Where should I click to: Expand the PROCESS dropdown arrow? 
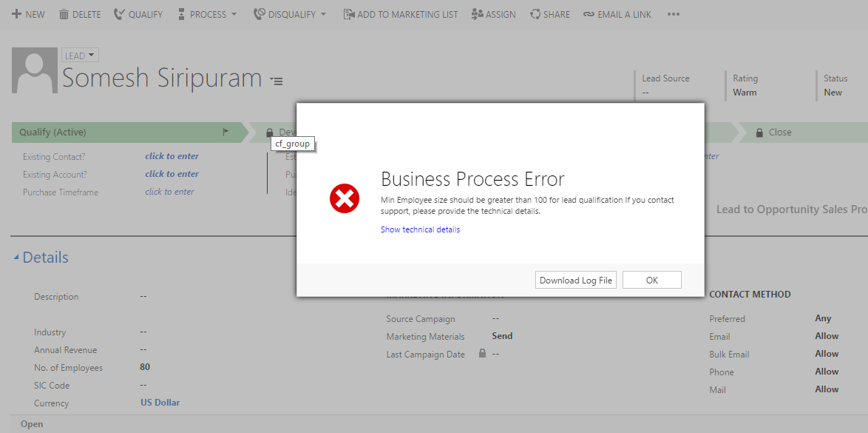(234, 14)
